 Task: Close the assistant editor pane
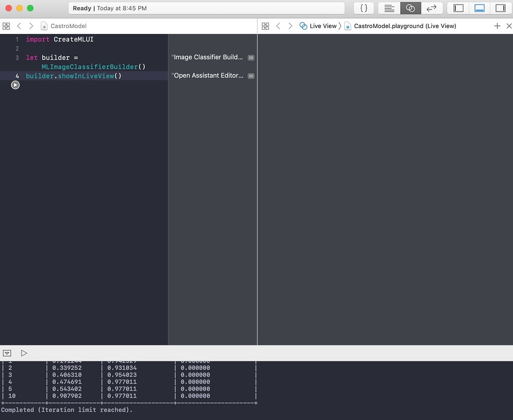[509, 26]
